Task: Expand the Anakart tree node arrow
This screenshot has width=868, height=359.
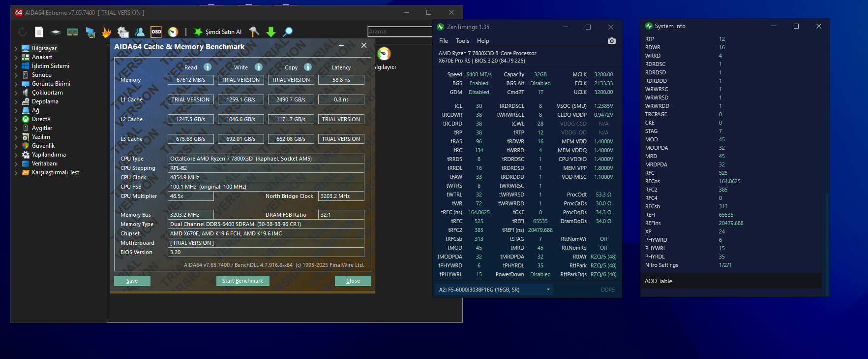Action: coord(16,58)
